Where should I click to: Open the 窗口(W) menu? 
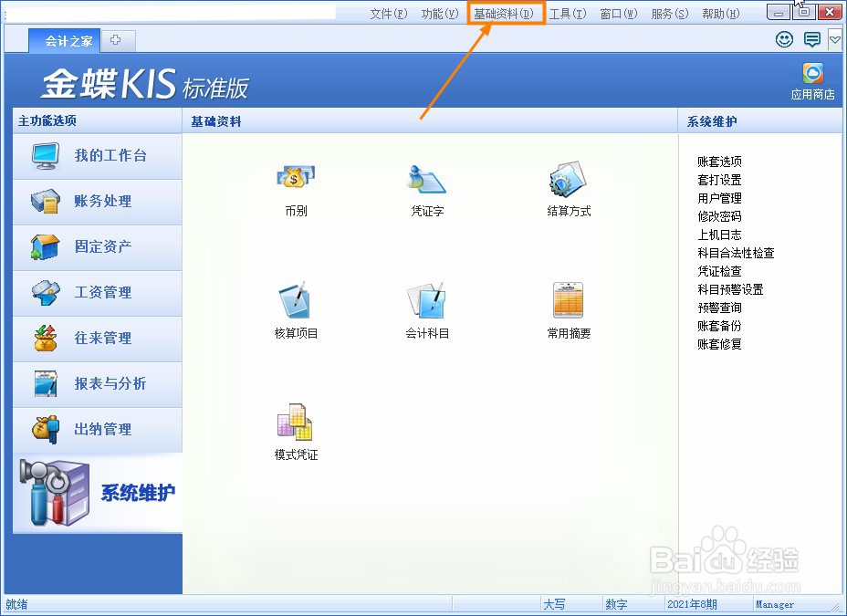tap(619, 14)
